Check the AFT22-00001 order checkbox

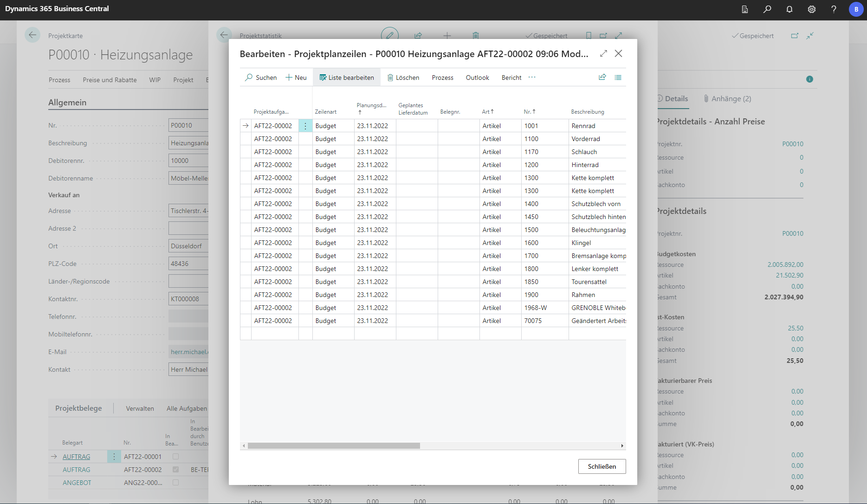175,457
